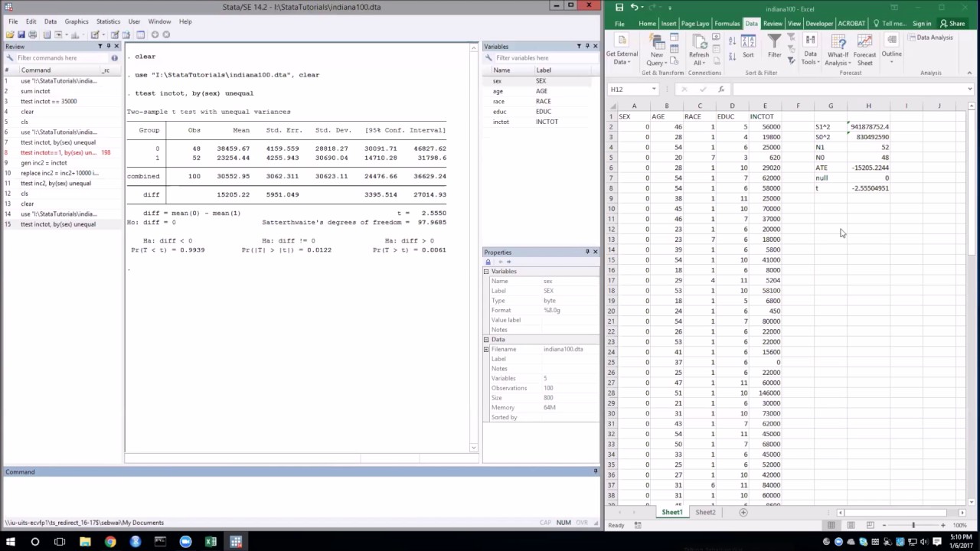980x551 pixels.
Task: Pin the Command panel in Stata
Action: point(596,471)
